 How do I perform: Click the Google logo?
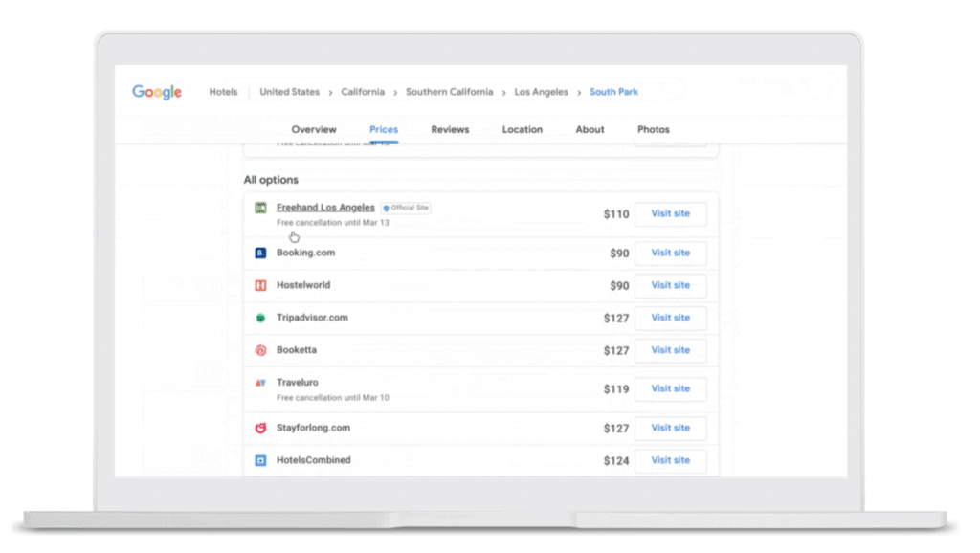157,92
